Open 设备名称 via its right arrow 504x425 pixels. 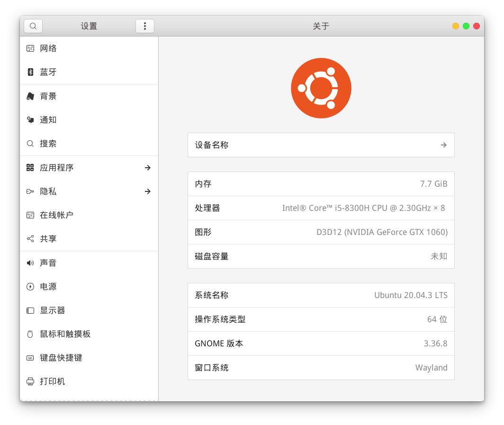point(443,145)
